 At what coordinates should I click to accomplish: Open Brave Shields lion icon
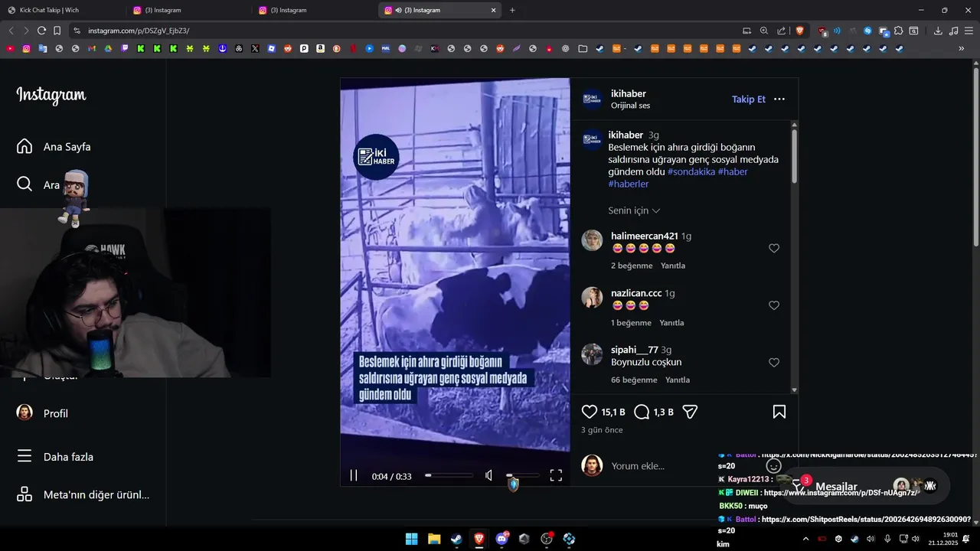[x=800, y=31]
